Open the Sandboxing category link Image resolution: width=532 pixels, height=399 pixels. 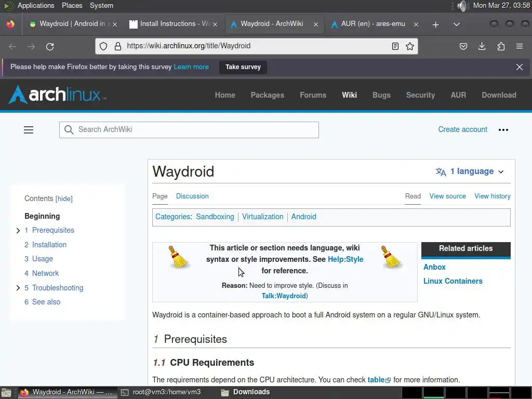tap(215, 217)
